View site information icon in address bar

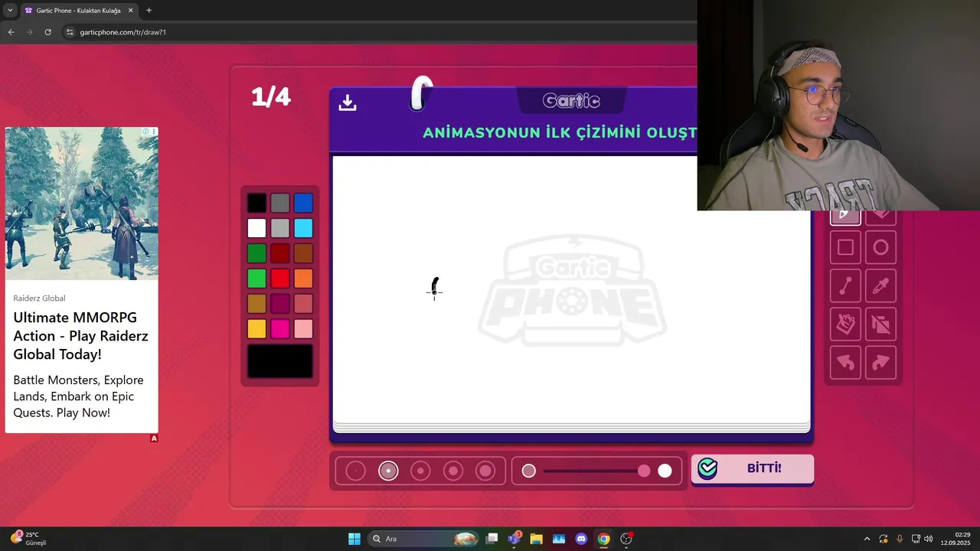coord(70,32)
